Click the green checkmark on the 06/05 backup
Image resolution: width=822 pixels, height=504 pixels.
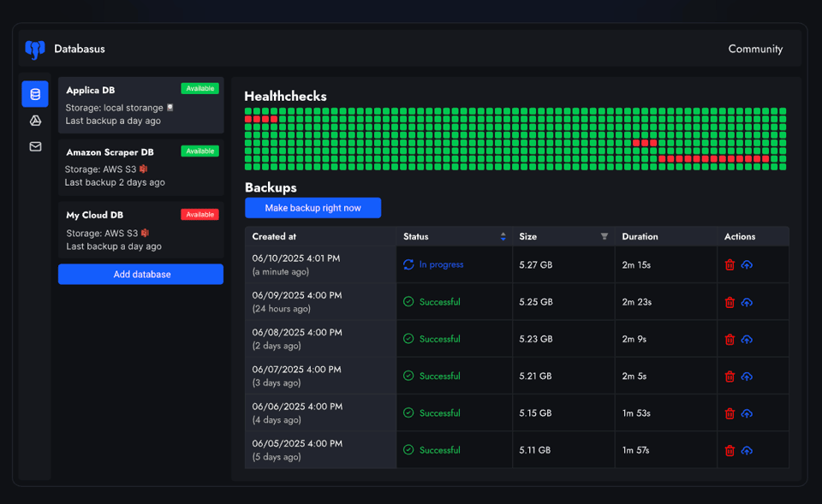409,450
